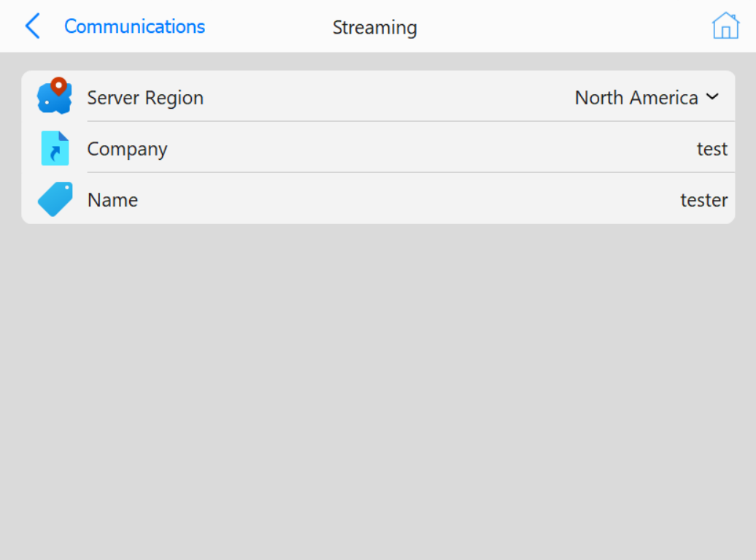Screen dimensions: 756x560
Task: Open the North America region dropdown
Action: point(647,97)
